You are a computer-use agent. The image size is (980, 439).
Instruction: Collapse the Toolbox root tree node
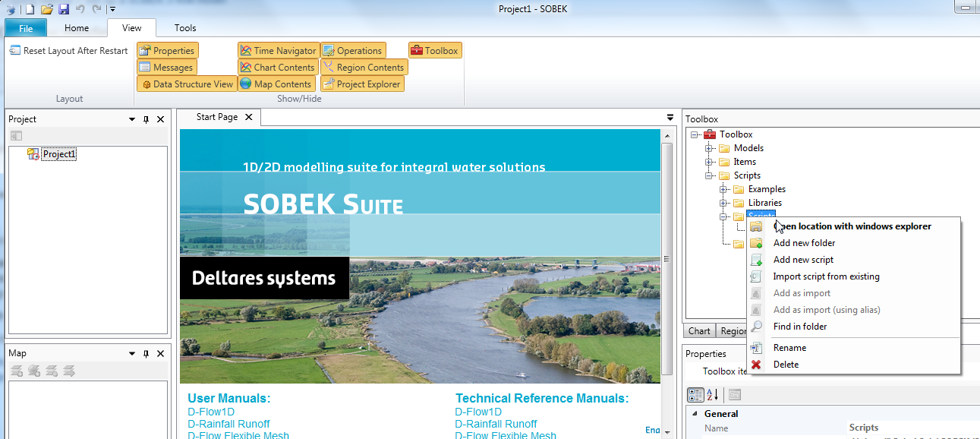(x=695, y=134)
